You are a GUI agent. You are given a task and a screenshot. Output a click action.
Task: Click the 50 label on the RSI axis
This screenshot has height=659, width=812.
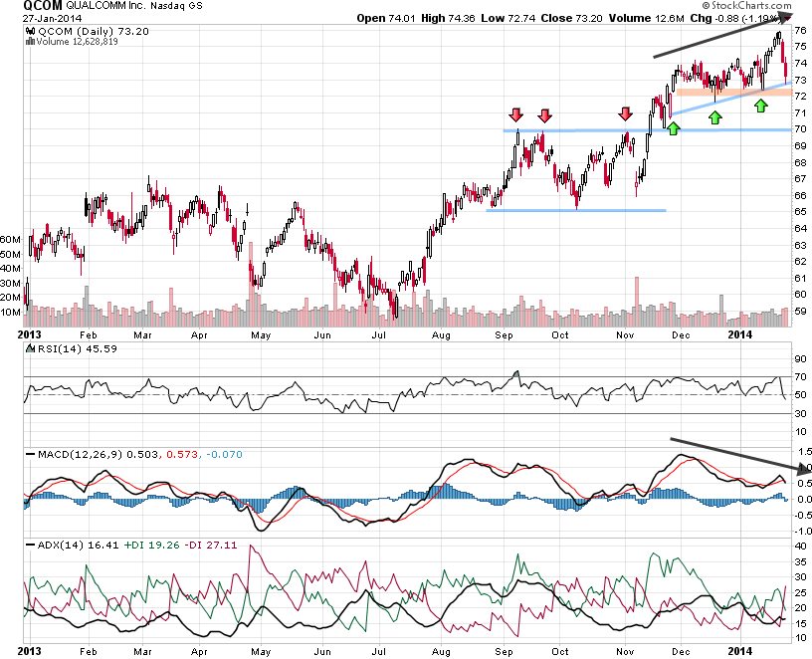800,395
